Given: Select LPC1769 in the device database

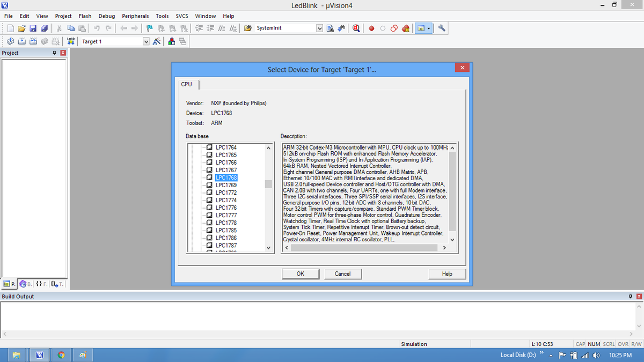Looking at the screenshot, I should 226,185.
